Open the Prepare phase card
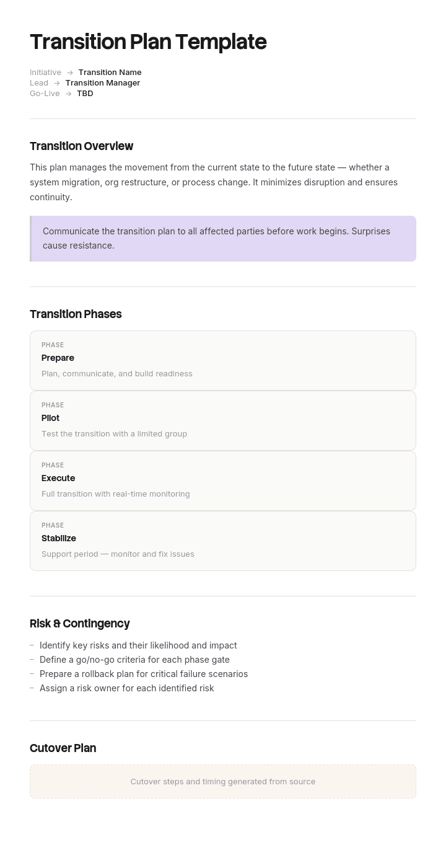This screenshot has height=868, width=446. (223, 360)
